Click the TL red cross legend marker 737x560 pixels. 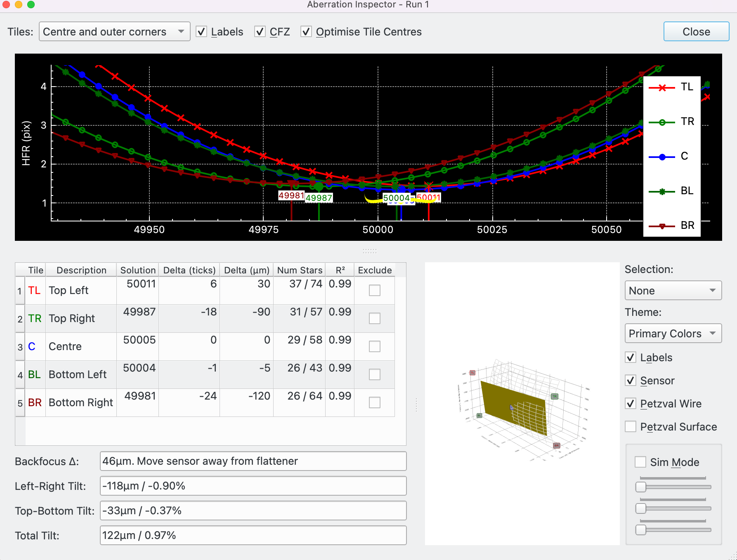662,87
